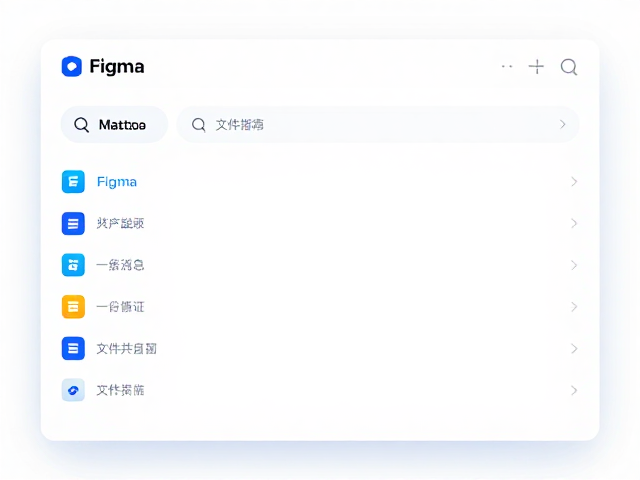Viewport: 640px width, 480px height.
Task: Open search via header magnifier icon
Action: coord(569,67)
